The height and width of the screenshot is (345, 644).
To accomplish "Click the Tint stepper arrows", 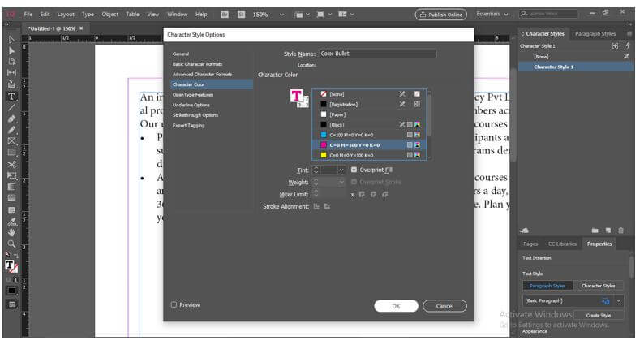I will 316,170.
